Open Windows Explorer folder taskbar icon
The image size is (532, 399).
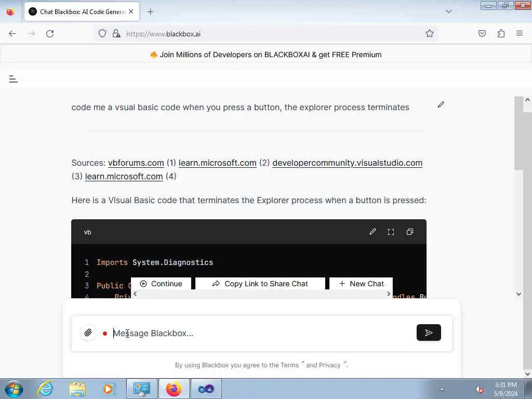click(77, 389)
